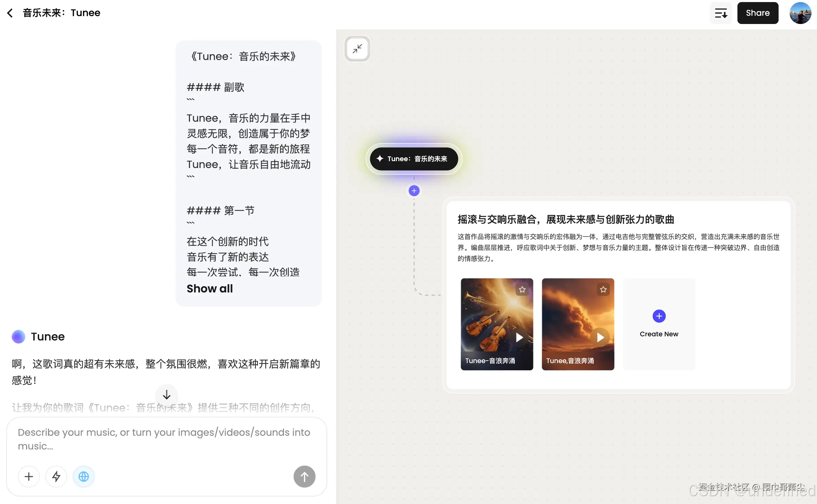The image size is (817, 504).
Task: Click the '摇滚与交响乐融合' card heading
Action: click(566, 219)
